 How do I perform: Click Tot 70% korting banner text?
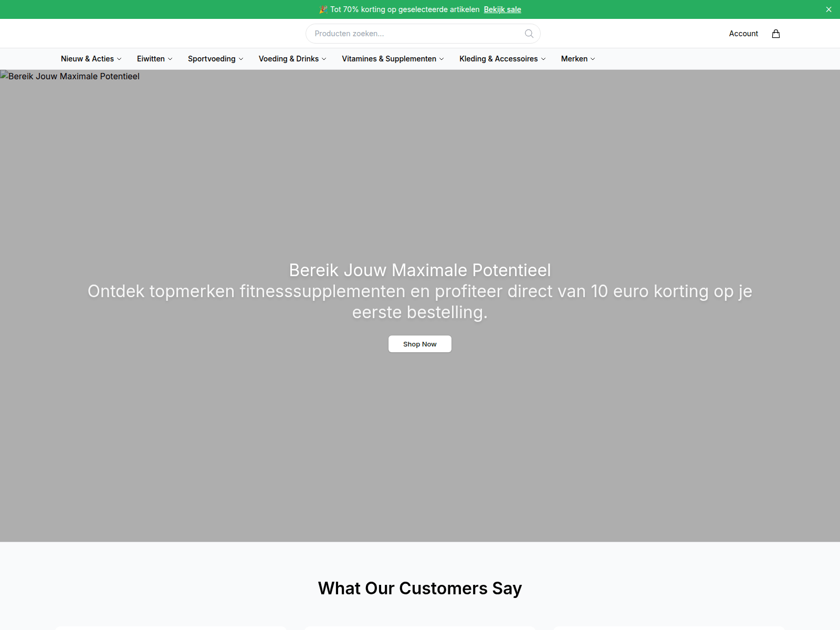[405, 9]
